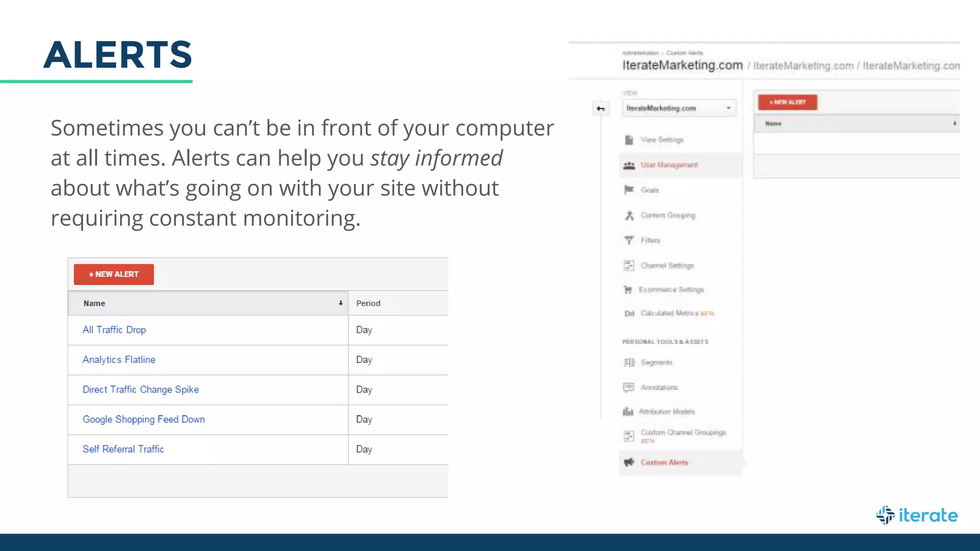Open Channel Settings in the sidebar
980x551 pixels.
668,265
